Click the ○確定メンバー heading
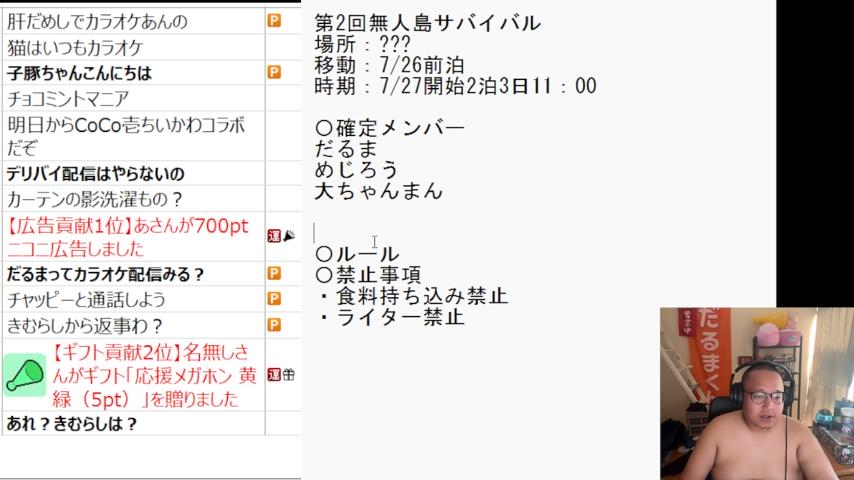This screenshot has width=854, height=480. [389, 128]
